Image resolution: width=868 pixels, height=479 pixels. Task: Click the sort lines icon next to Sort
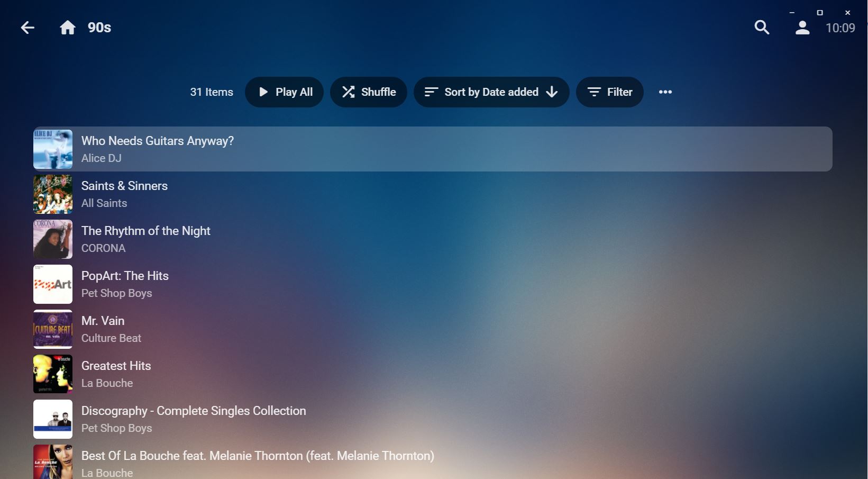pos(430,92)
